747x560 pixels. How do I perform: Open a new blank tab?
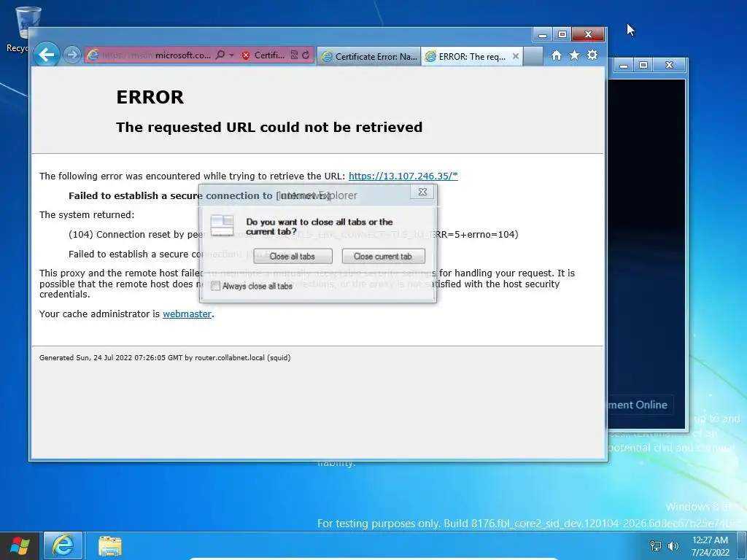[533, 57]
